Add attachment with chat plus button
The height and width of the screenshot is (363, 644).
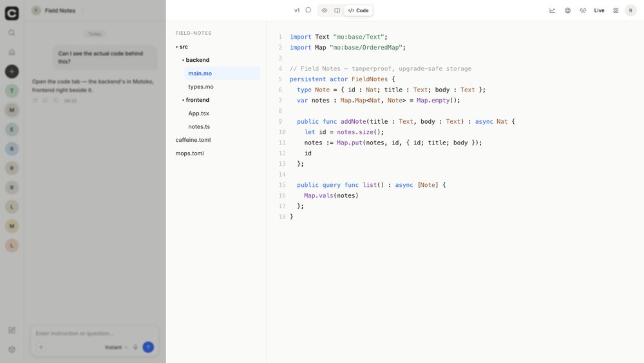[x=41, y=348]
